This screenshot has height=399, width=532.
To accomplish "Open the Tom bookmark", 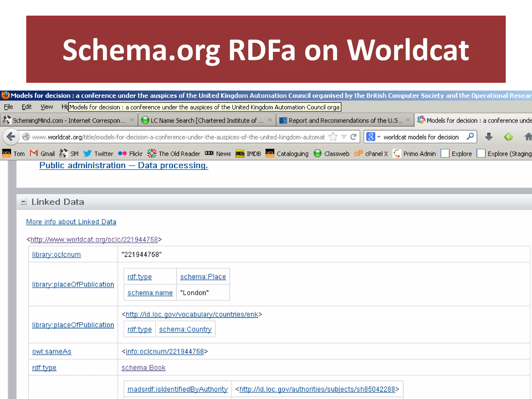I will tap(14, 154).
